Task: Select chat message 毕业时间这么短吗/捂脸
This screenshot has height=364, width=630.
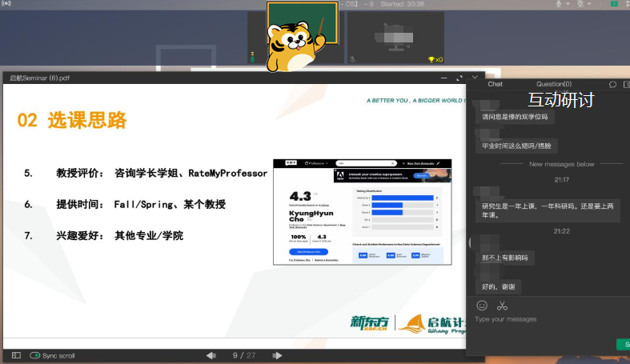Action: tap(516, 146)
